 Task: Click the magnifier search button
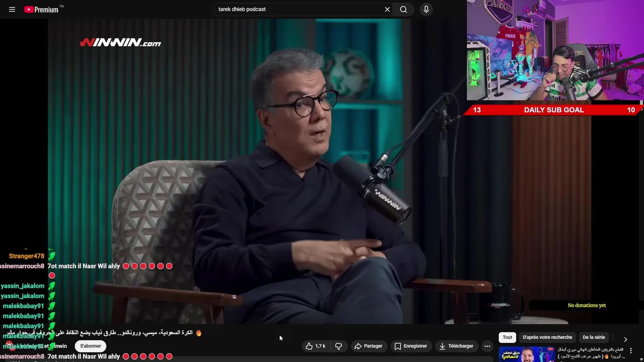pyautogui.click(x=404, y=10)
